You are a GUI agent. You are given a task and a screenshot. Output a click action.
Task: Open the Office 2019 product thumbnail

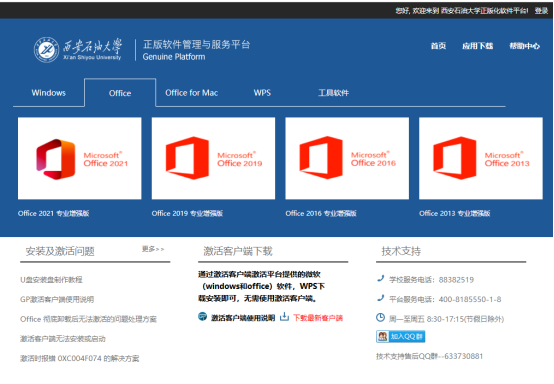[213, 158]
